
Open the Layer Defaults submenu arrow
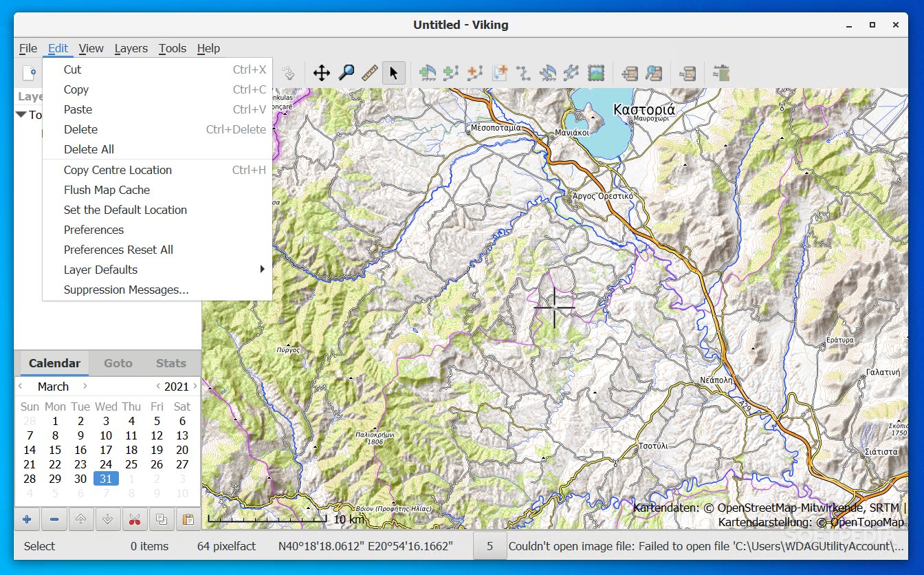tap(262, 269)
